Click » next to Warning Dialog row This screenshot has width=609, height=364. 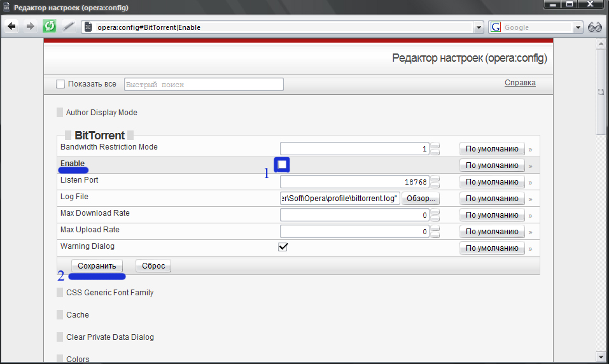coord(530,249)
